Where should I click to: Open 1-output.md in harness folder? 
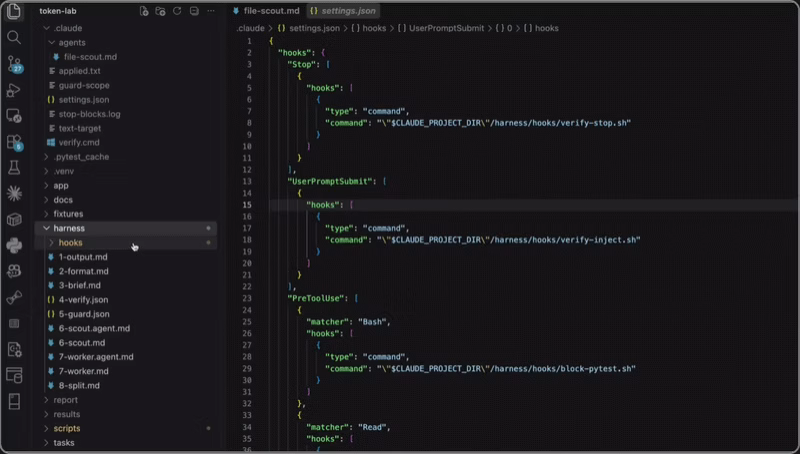click(83, 257)
